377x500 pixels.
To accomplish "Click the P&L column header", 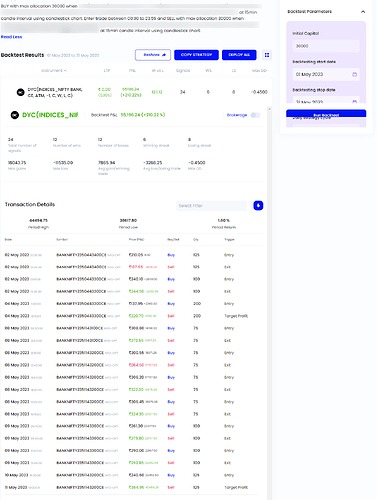I will click(132, 71).
